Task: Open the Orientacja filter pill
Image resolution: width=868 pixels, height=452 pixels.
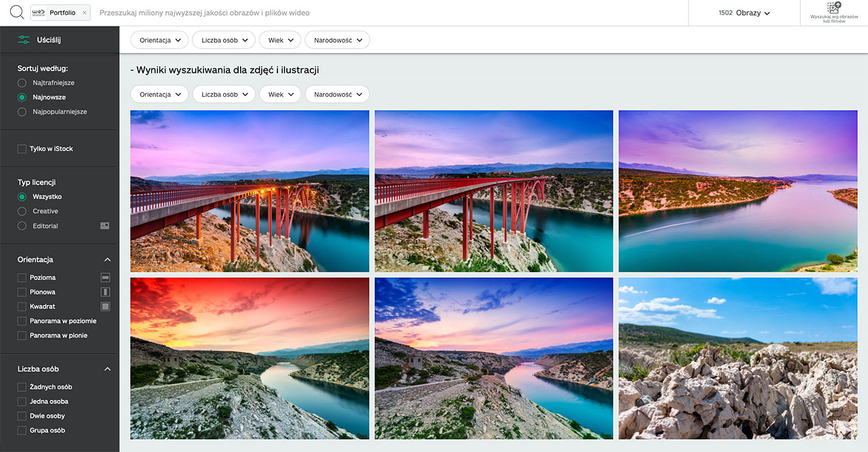Action: click(159, 40)
